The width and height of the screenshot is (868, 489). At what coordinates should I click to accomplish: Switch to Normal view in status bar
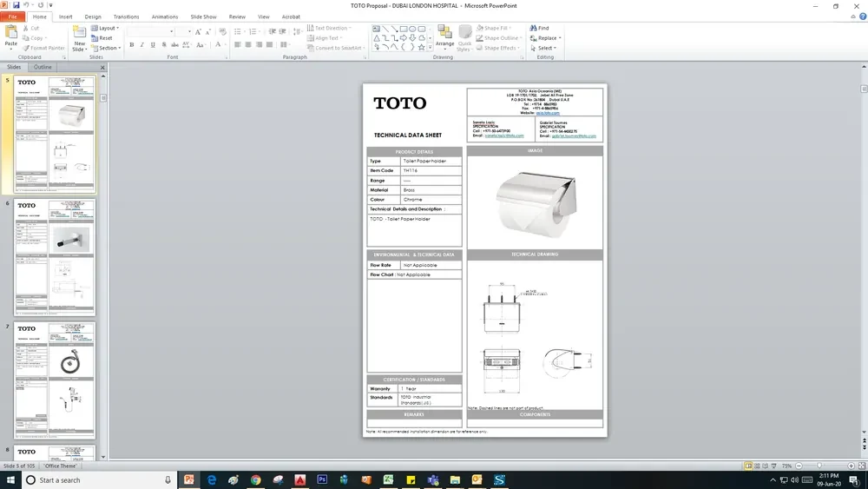coord(748,466)
